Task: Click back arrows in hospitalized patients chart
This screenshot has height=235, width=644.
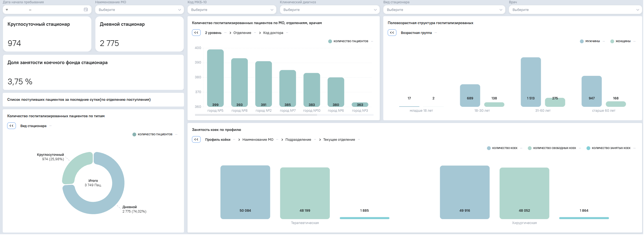Action: [196, 33]
